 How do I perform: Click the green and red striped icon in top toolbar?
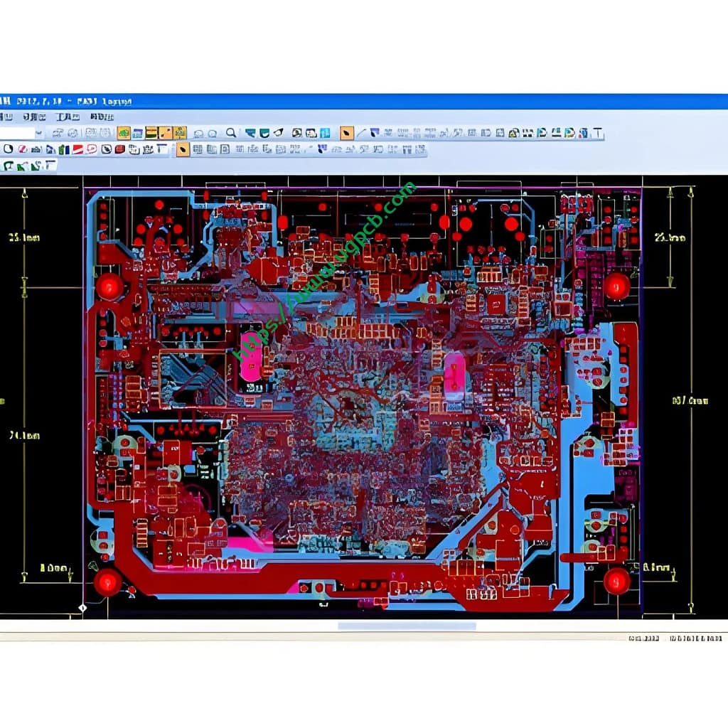(151, 133)
